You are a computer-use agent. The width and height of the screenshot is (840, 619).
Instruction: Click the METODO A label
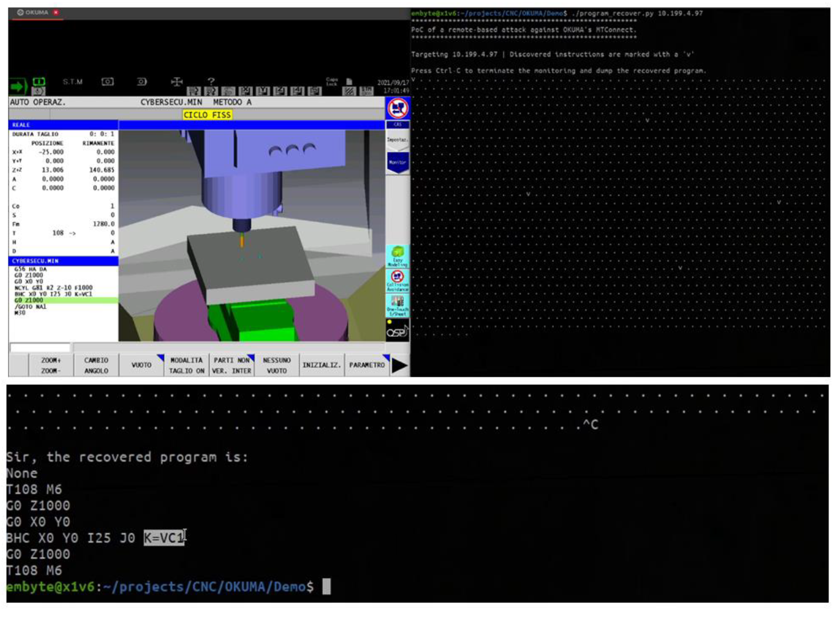[232, 102]
